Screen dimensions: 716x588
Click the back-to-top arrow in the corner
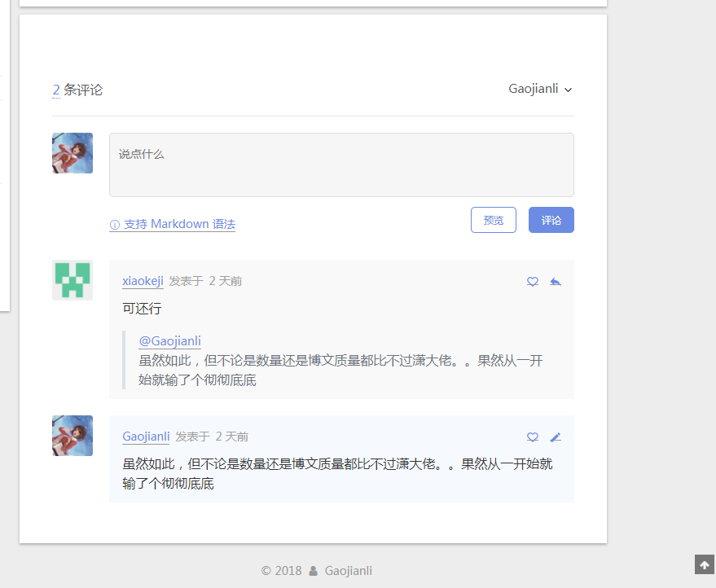click(x=704, y=564)
